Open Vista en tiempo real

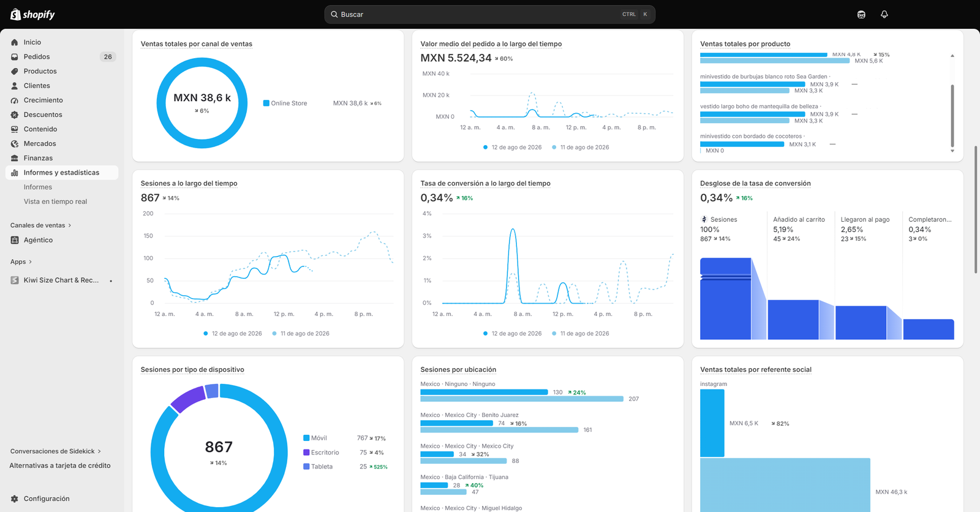coord(55,201)
